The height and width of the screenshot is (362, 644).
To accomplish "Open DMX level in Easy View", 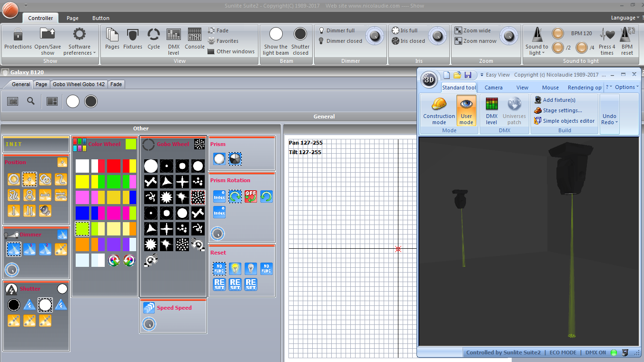I will (x=492, y=111).
